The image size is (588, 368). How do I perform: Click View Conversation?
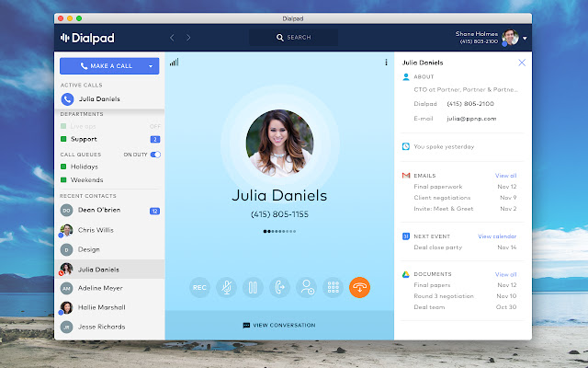tap(279, 325)
